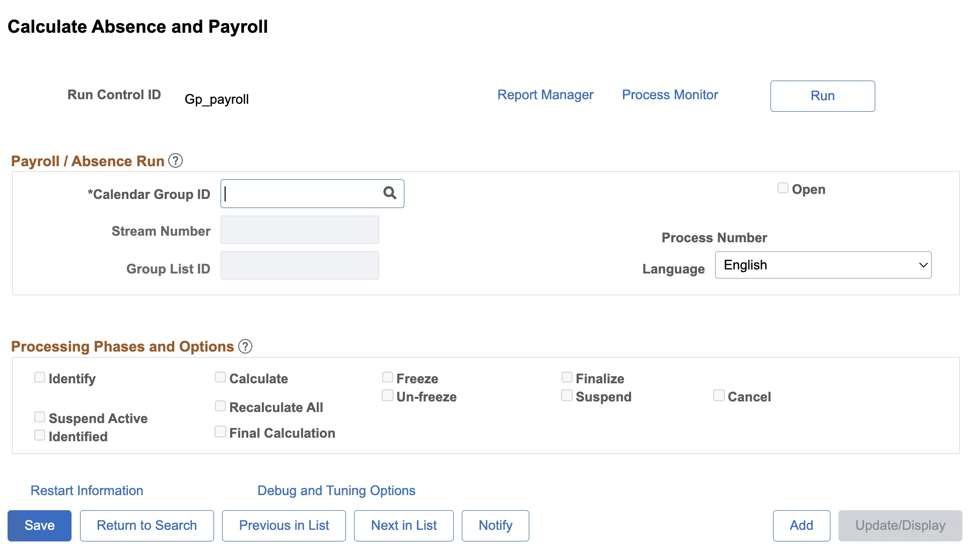Viewport: 980px width, 550px height.
Task: Click Return to Search
Action: [x=147, y=525]
